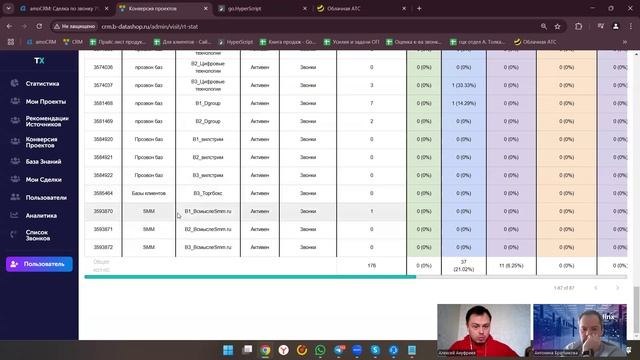Screen dimensions: 640x360
Task: Open the browser extensions puzzle icon
Action: 578,27
